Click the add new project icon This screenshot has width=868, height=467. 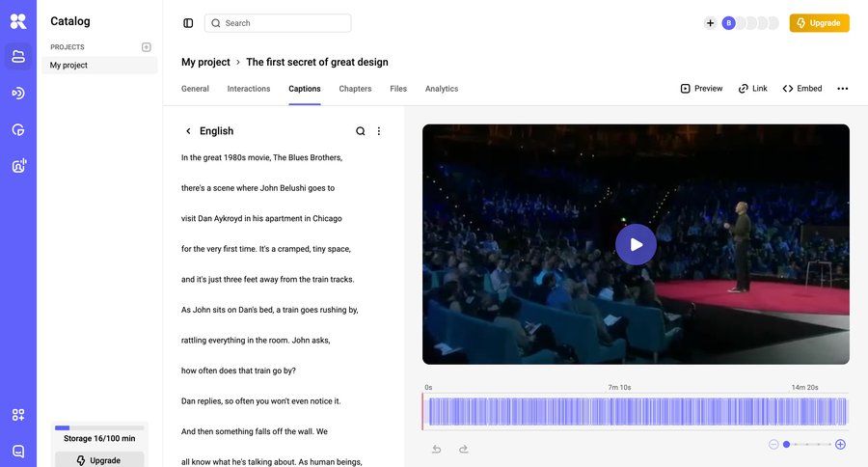pos(147,47)
